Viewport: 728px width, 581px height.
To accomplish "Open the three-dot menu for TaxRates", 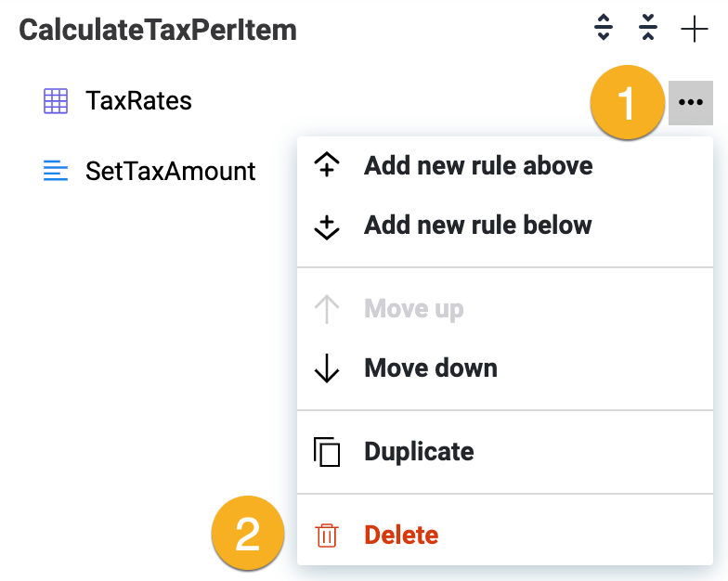I will click(690, 102).
